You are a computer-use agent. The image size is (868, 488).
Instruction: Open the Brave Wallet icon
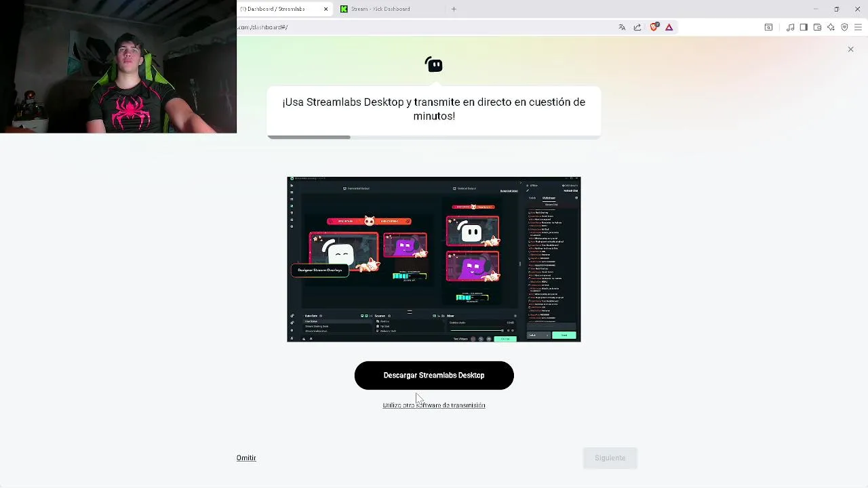(817, 27)
